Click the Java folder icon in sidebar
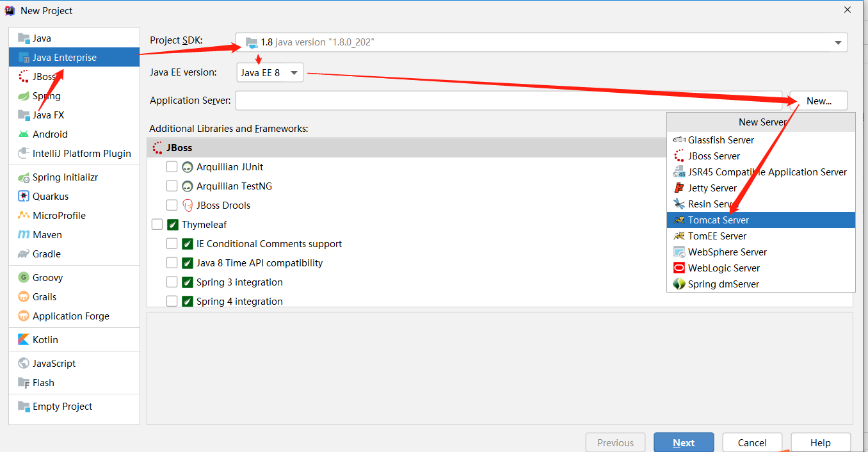Viewport: 868px width, 452px height. tap(24, 38)
